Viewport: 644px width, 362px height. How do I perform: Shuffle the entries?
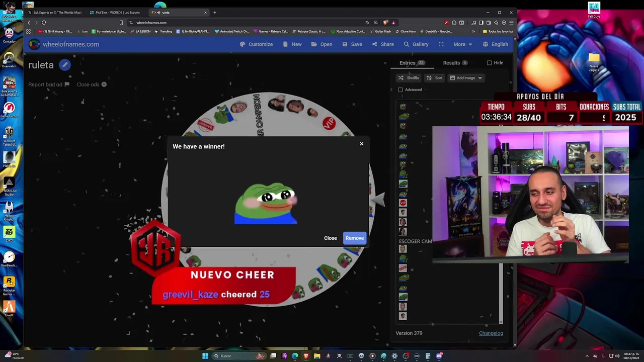tap(408, 78)
